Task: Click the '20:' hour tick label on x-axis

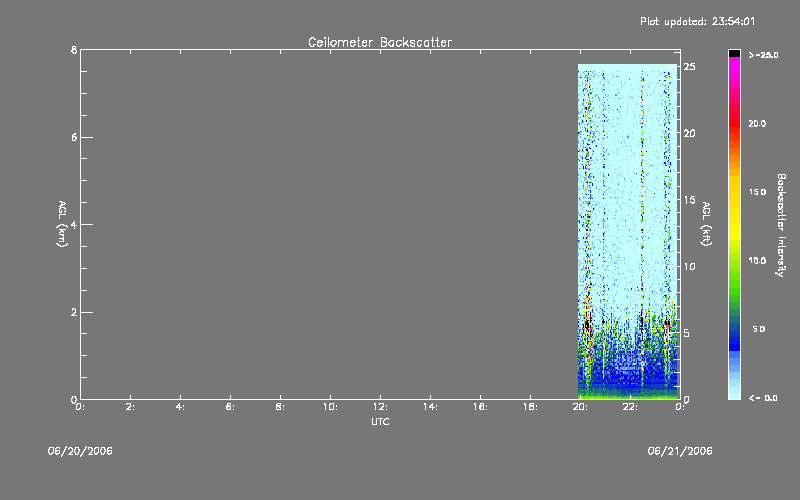Action: 580,407
